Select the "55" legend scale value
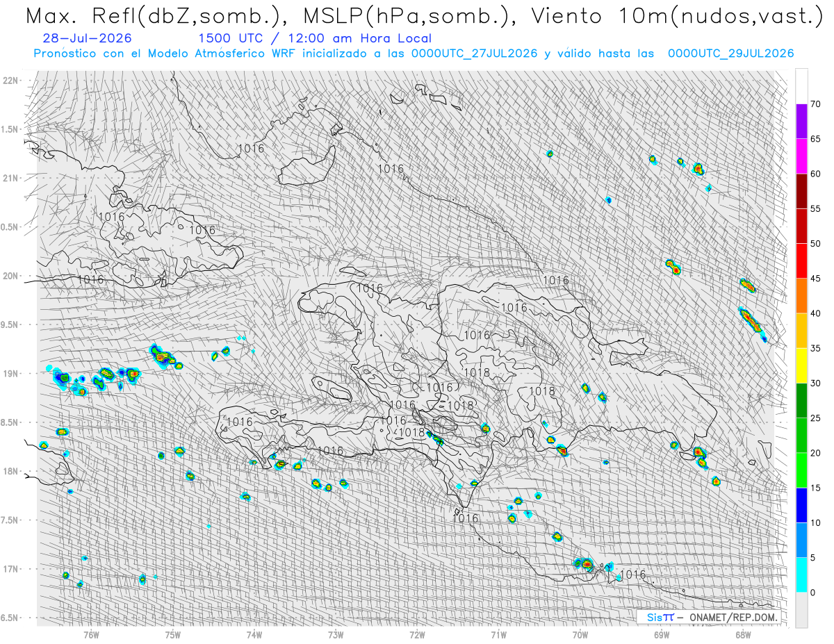 coord(816,208)
